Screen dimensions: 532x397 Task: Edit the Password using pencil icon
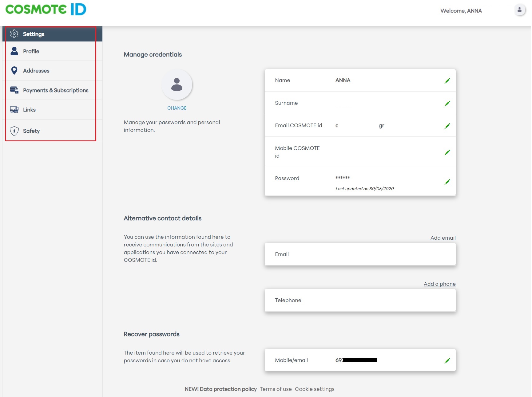tap(447, 182)
